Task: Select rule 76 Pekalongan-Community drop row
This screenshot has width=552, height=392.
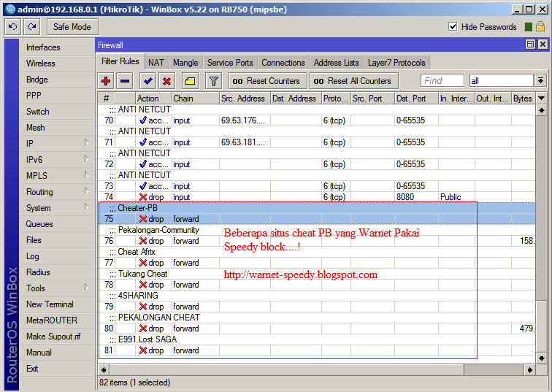Action: (317, 241)
